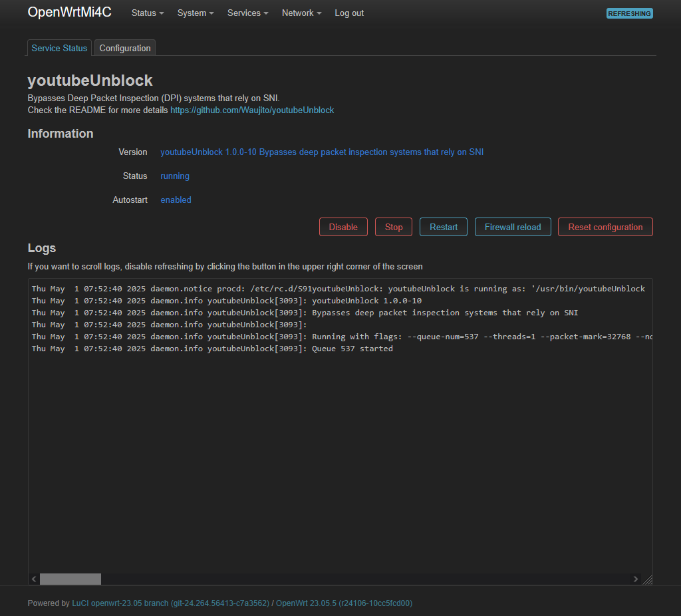The height and width of the screenshot is (616, 681).
Task: Click the Information section heading
Action: click(61, 133)
